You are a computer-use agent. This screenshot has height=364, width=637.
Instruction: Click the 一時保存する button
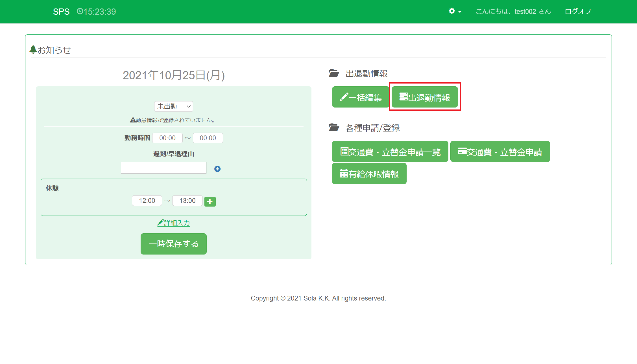coord(173,244)
